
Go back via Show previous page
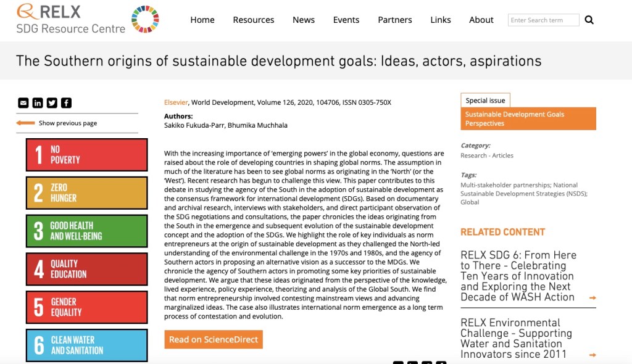tap(67, 123)
